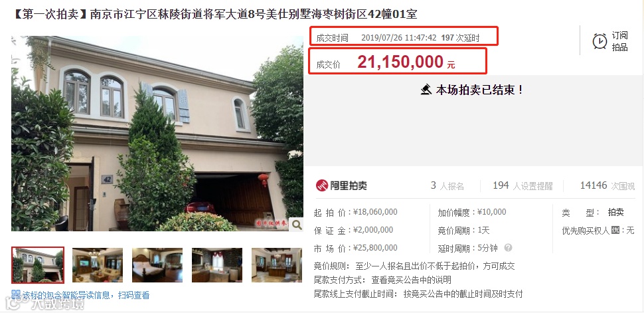The width and height of the screenshot is (644, 315).
Task: Click the 194 人设置提醒 reminder count
Action: coord(523,186)
